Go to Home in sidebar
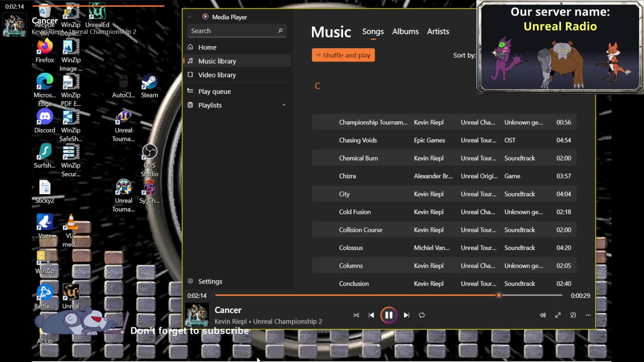The image size is (644, 362). coord(237,47)
